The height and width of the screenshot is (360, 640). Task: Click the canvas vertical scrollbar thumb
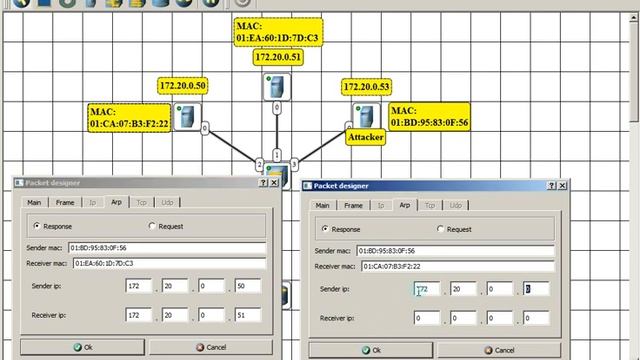click(x=634, y=72)
